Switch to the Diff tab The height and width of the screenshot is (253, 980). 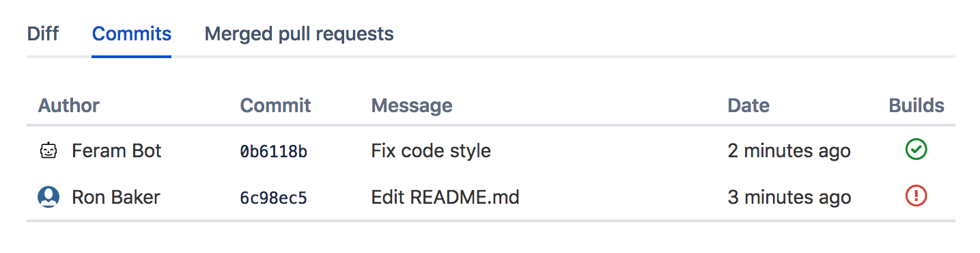(42, 34)
